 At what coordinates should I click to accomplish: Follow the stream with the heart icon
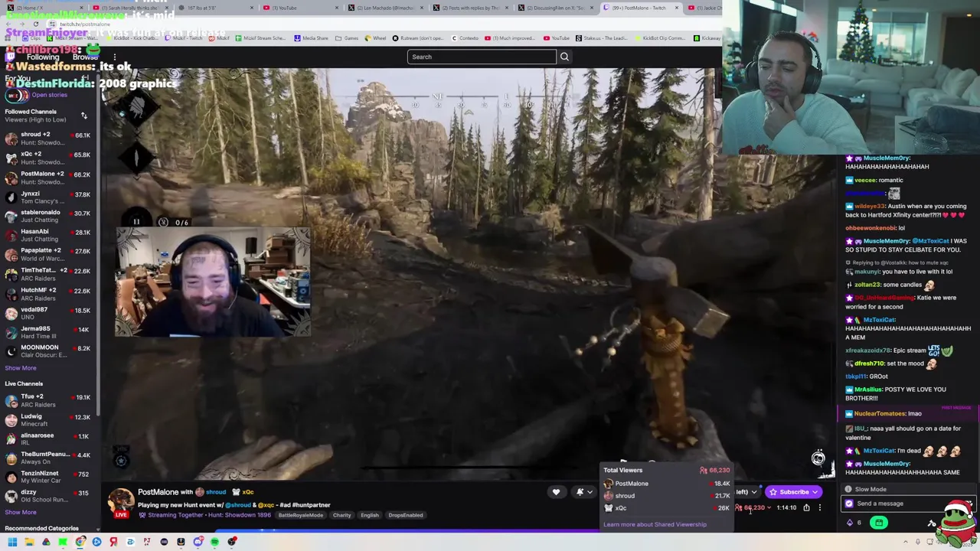[556, 492]
